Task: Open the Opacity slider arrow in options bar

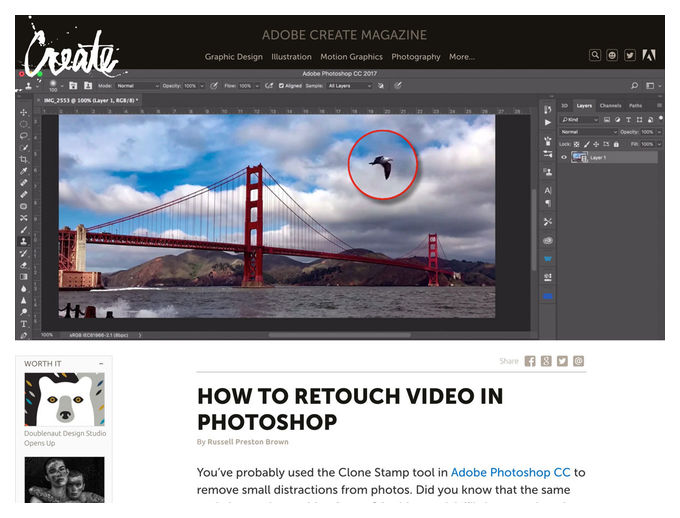Action: click(x=202, y=86)
